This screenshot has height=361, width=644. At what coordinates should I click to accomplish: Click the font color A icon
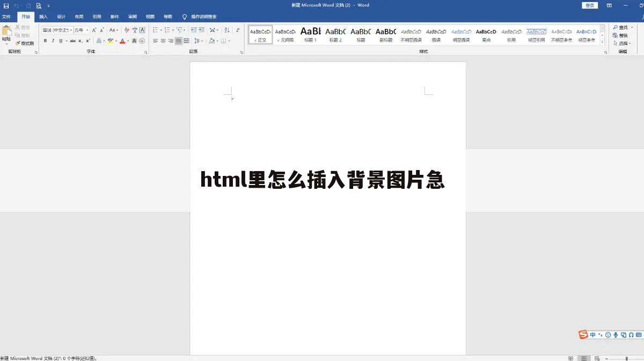click(122, 40)
